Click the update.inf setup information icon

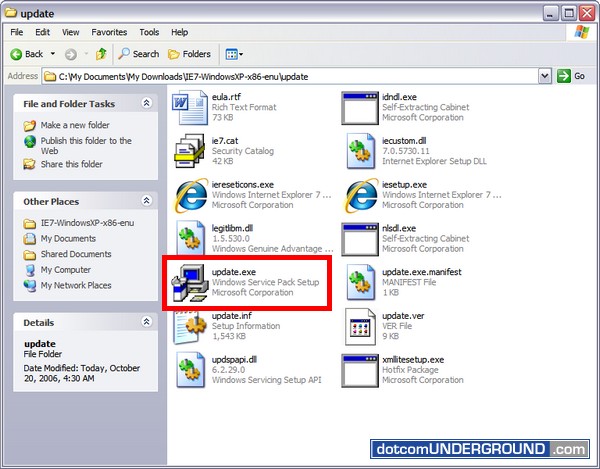pyautogui.click(x=191, y=327)
